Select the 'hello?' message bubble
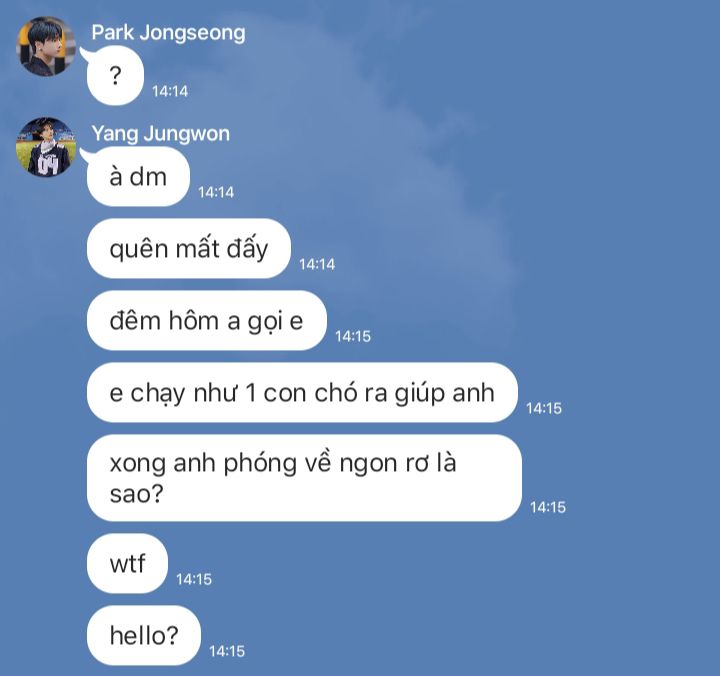Screen dimensions: 720x676 coord(144,635)
